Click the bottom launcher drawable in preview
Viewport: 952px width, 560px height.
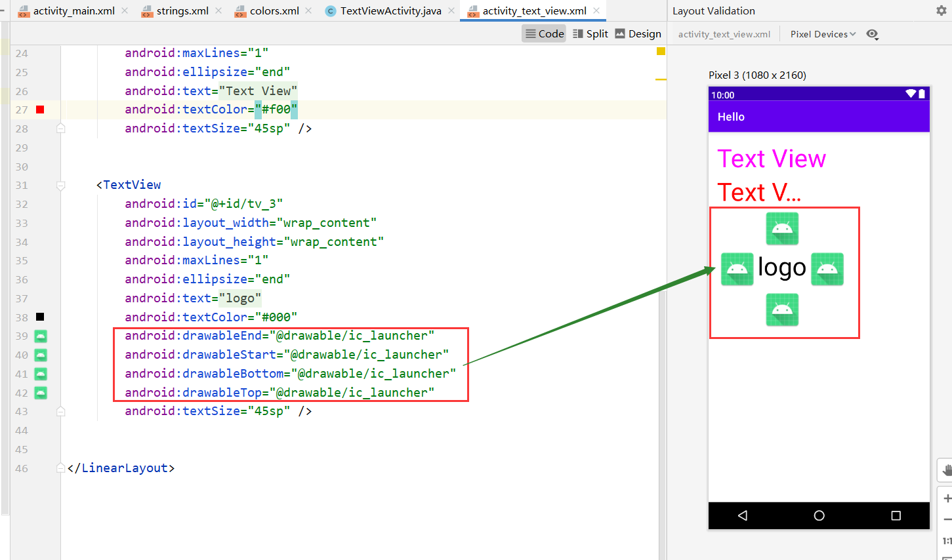782,310
